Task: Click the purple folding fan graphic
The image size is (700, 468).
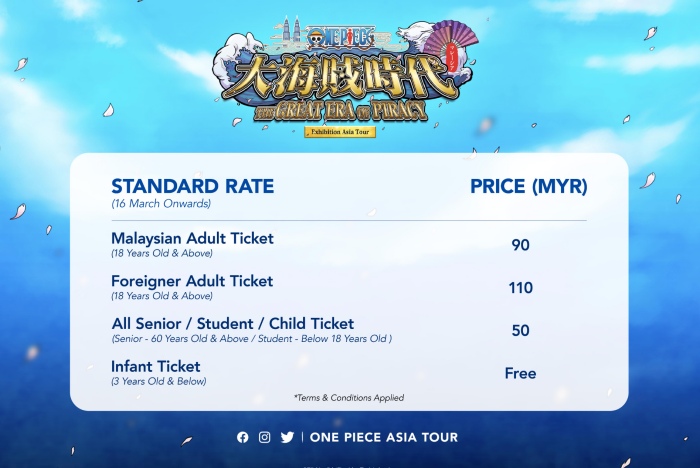Action: coord(451,44)
